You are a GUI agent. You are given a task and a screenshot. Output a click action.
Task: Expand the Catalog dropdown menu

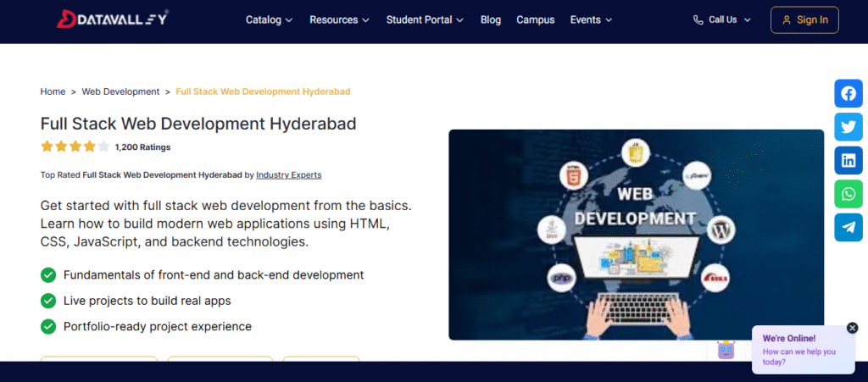pyautogui.click(x=269, y=19)
